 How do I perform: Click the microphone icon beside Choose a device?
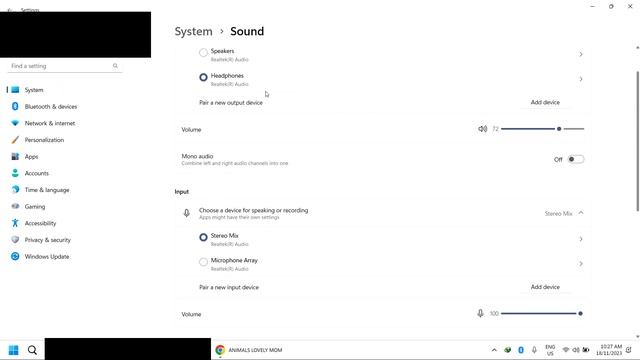pos(187,213)
